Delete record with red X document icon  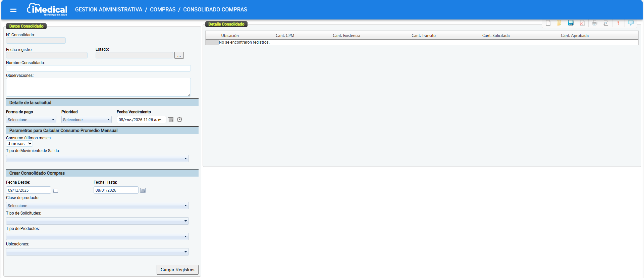click(x=582, y=23)
